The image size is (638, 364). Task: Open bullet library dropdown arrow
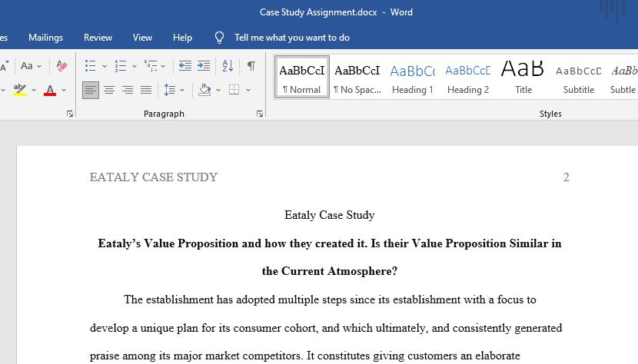105,66
